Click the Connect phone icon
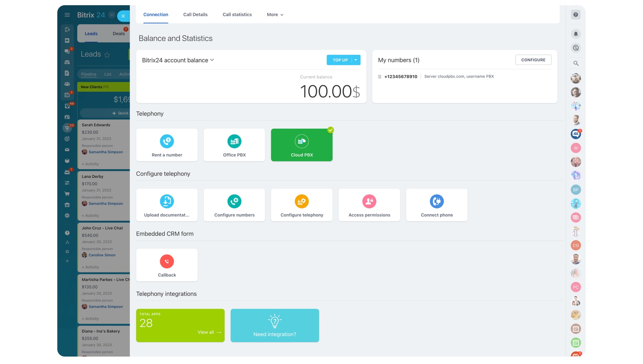The image size is (643, 364). (x=437, y=201)
